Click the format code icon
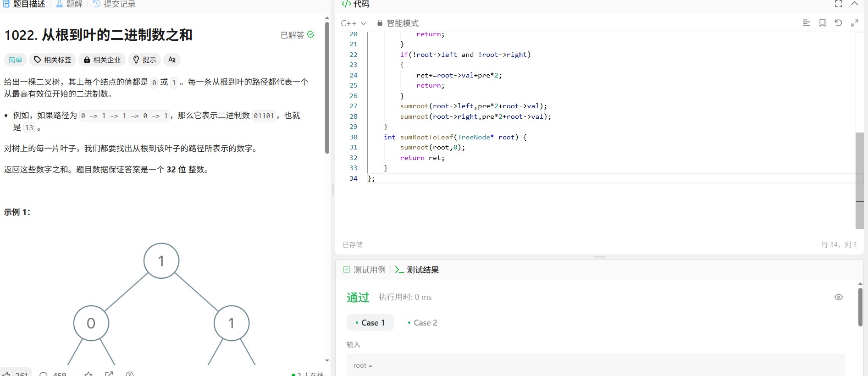The width and height of the screenshot is (868, 376). click(806, 23)
